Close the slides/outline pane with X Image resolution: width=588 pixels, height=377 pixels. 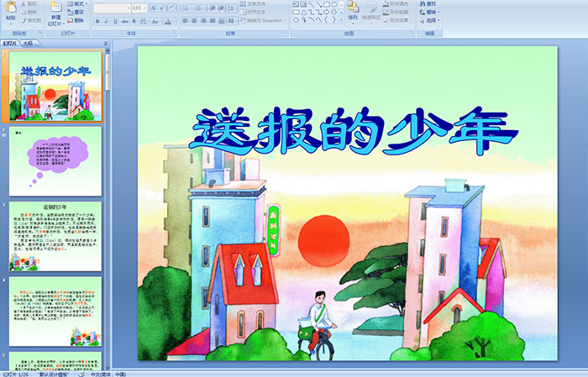pos(106,44)
